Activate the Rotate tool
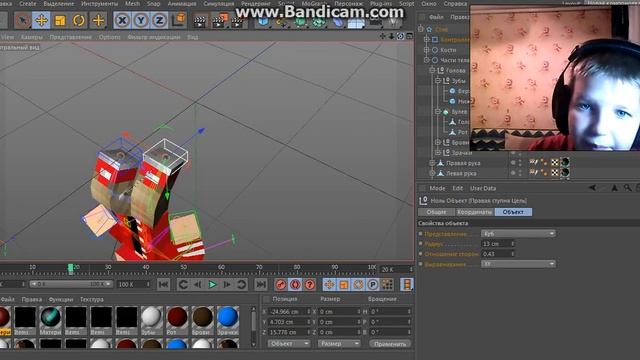 point(79,20)
